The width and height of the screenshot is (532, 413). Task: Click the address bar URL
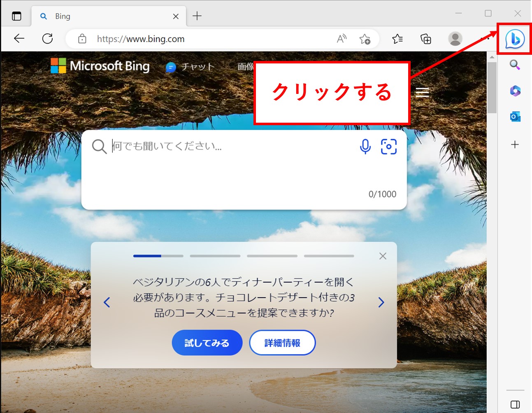[x=141, y=39]
